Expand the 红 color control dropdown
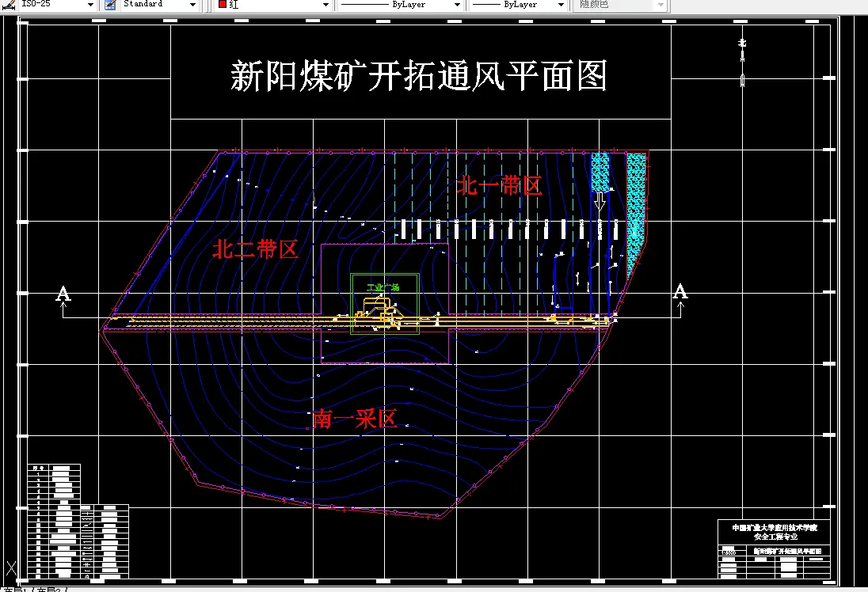This screenshot has width=868, height=592. pyautogui.click(x=325, y=5)
